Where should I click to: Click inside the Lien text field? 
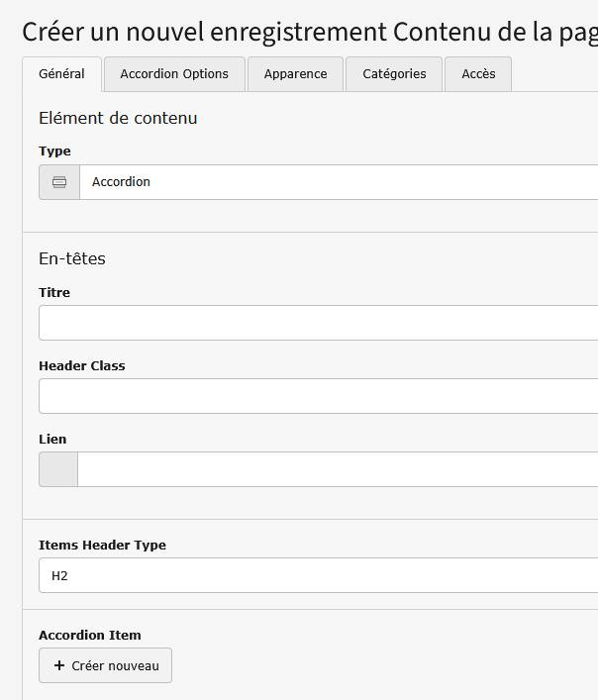pyautogui.click(x=337, y=469)
